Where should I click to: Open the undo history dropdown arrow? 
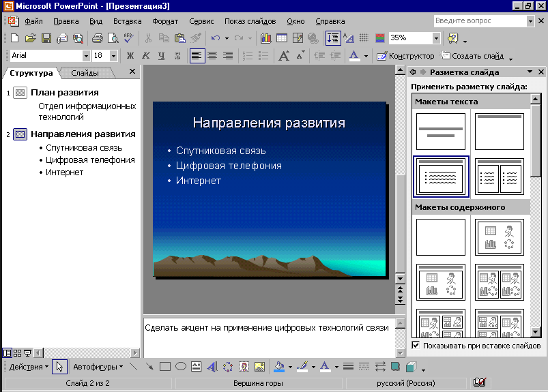pos(227,38)
